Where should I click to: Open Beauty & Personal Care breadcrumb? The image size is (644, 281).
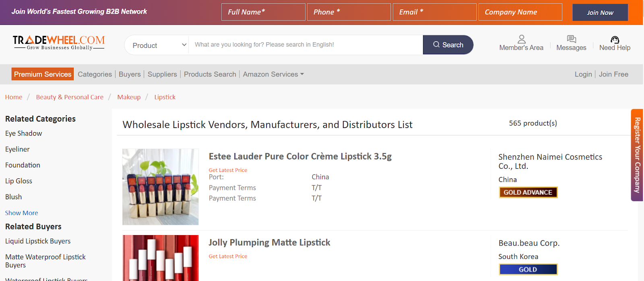[70, 97]
